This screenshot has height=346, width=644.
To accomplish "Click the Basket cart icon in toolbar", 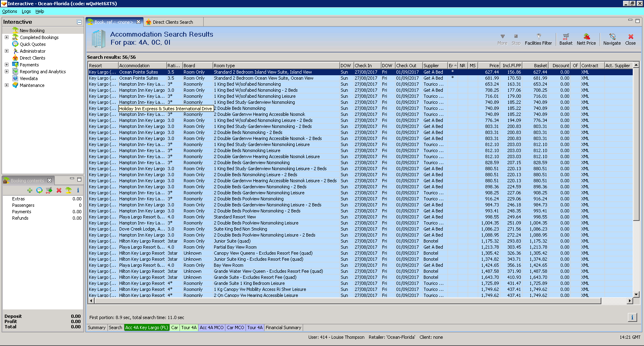I will [x=566, y=39].
